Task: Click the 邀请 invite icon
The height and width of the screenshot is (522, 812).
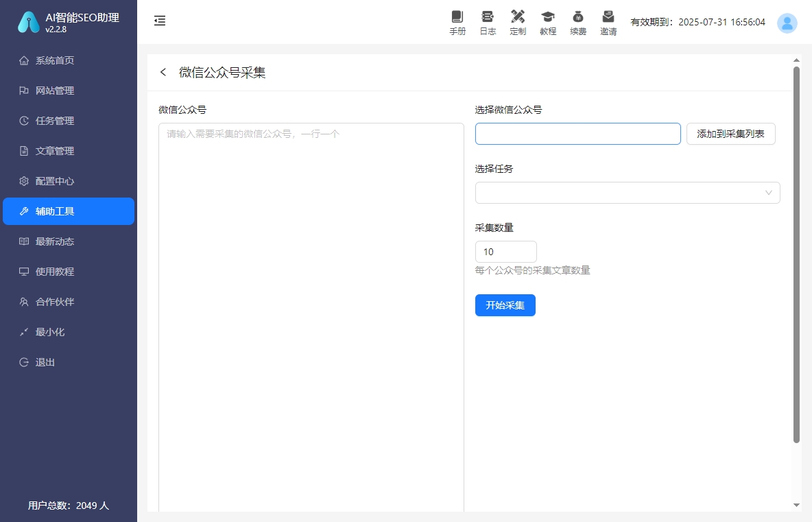Action: (608, 22)
